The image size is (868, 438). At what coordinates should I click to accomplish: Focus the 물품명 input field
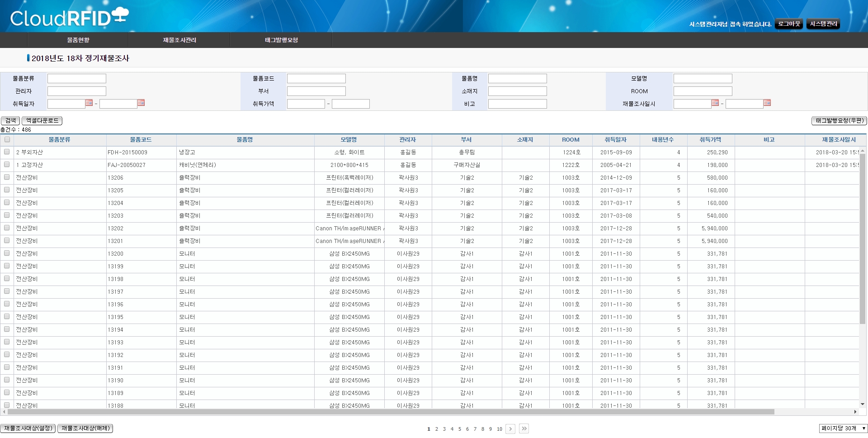(x=518, y=78)
